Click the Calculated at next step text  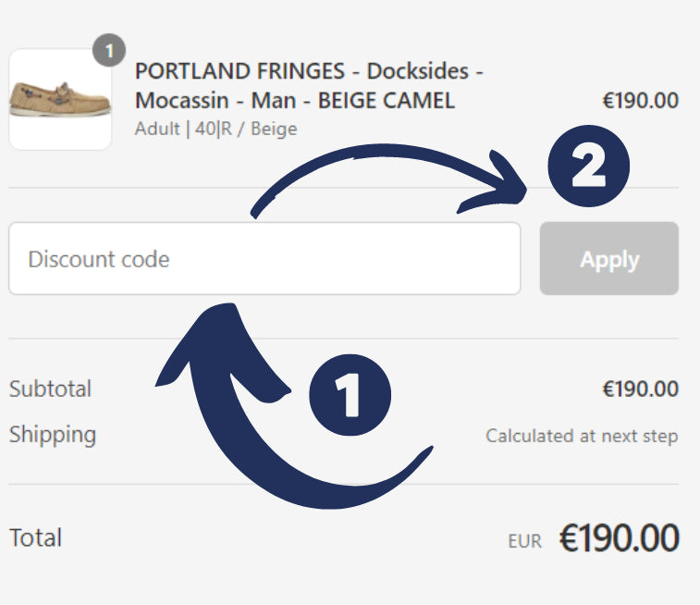582,436
